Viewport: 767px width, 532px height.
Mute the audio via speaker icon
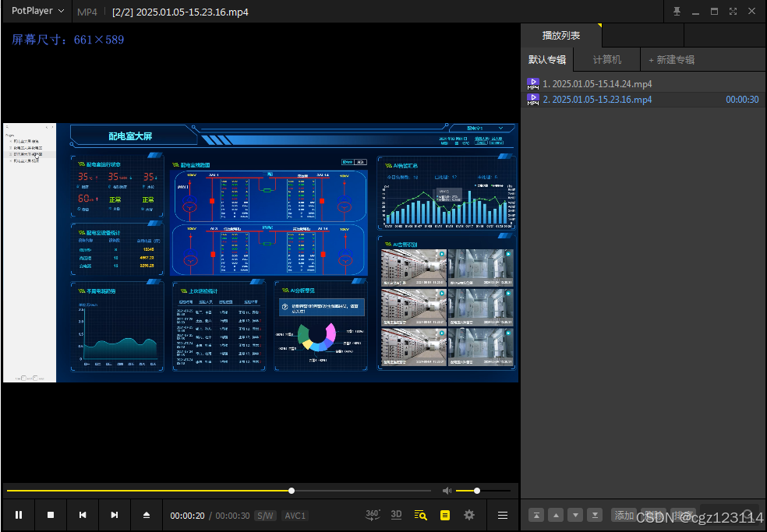tap(447, 491)
